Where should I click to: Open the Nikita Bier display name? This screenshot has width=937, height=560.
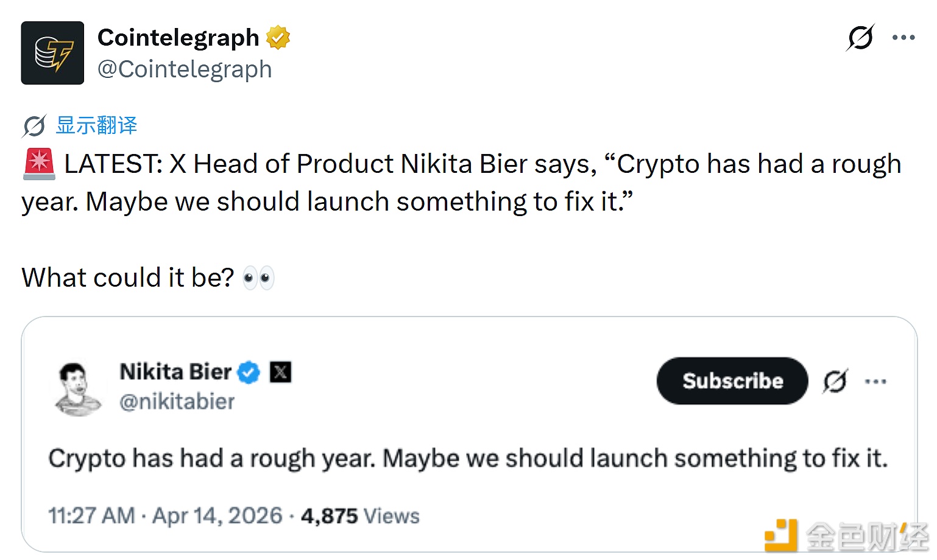click(175, 372)
